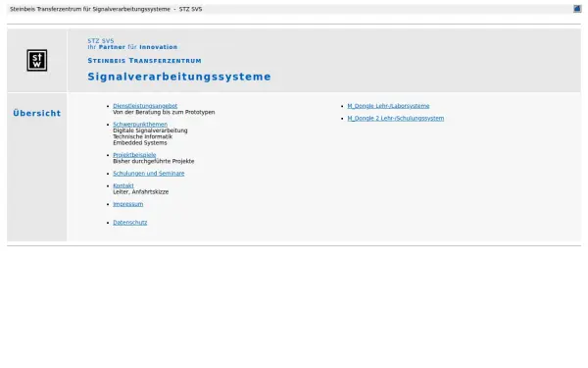Screen dimensions: 588x368
Task: Click the Übersicht sidebar heading
Action: coord(37,113)
